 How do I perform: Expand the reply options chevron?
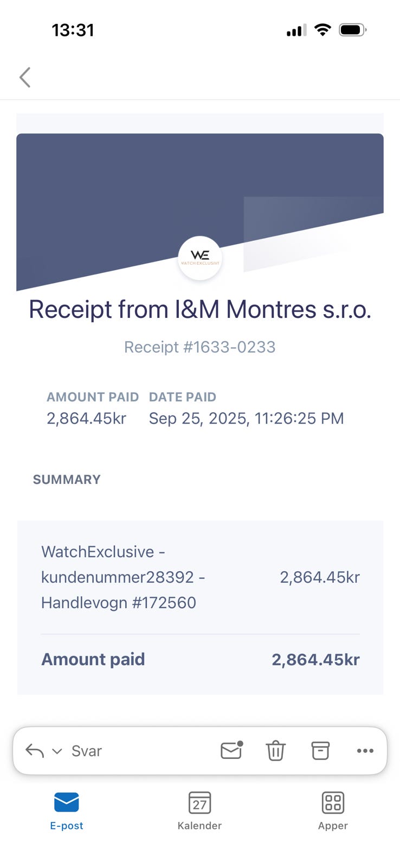(x=57, y=751)
